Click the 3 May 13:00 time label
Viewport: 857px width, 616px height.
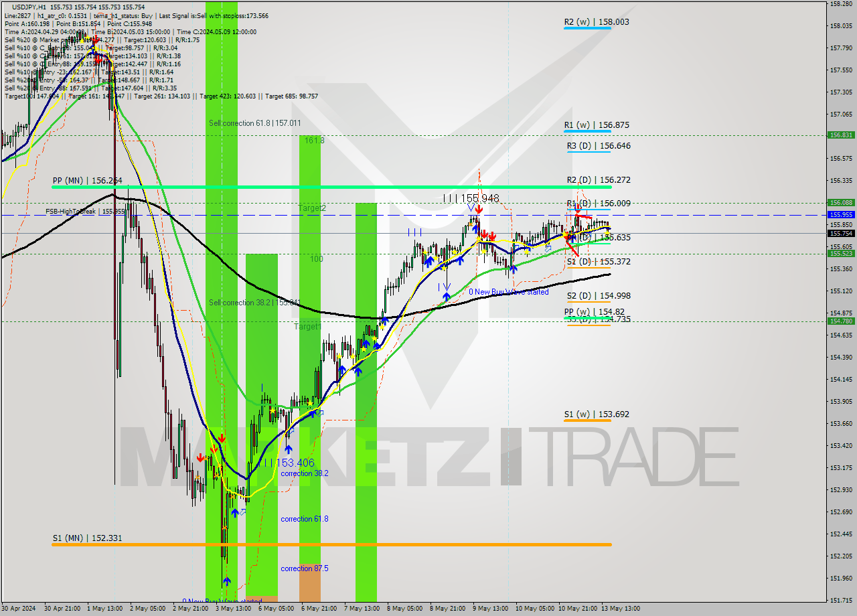234,609
